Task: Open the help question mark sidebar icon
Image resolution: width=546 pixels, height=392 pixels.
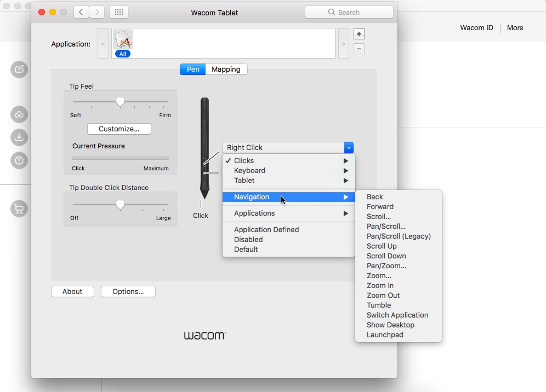Action: [19, 160]
